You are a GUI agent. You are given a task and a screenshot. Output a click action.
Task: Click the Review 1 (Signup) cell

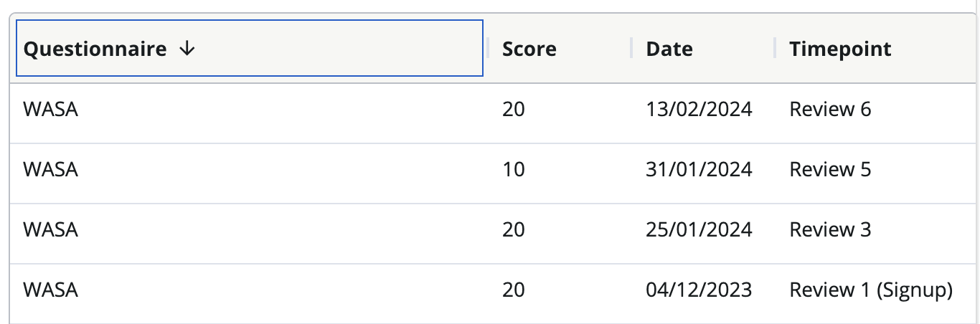[x=871, y=290]
